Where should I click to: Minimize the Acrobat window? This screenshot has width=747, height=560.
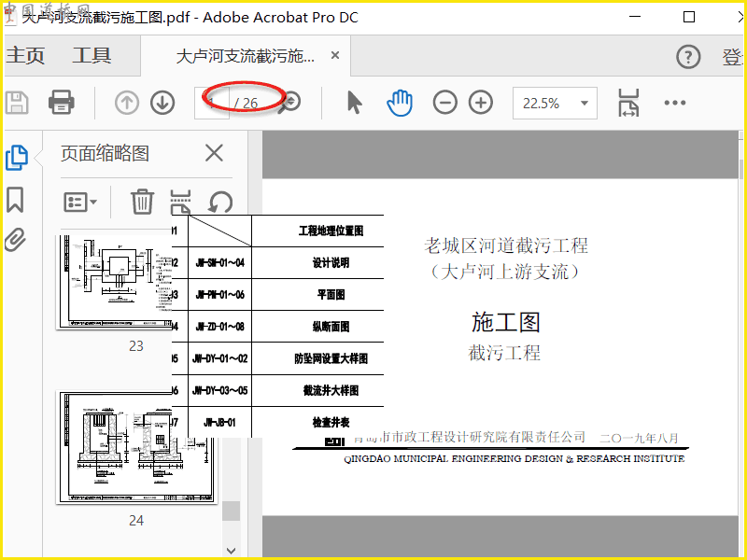point(635,17)
